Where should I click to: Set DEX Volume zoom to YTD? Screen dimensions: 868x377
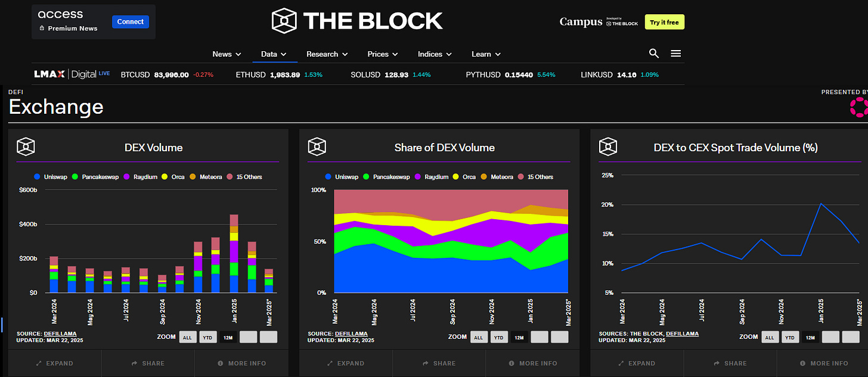(208, 337)
